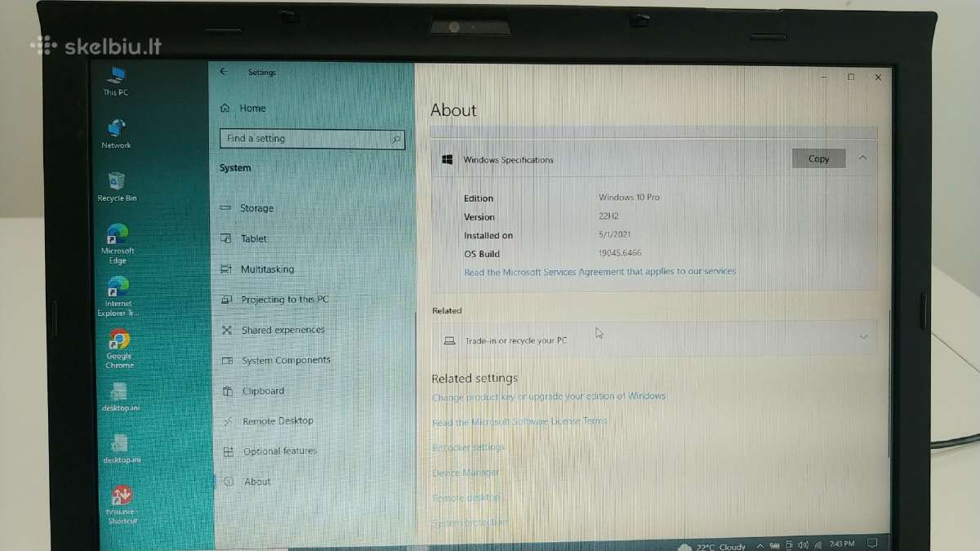Select the first desktop.ini file
The height and width of the screenshot is (551, 980).
tap(120, 398)
